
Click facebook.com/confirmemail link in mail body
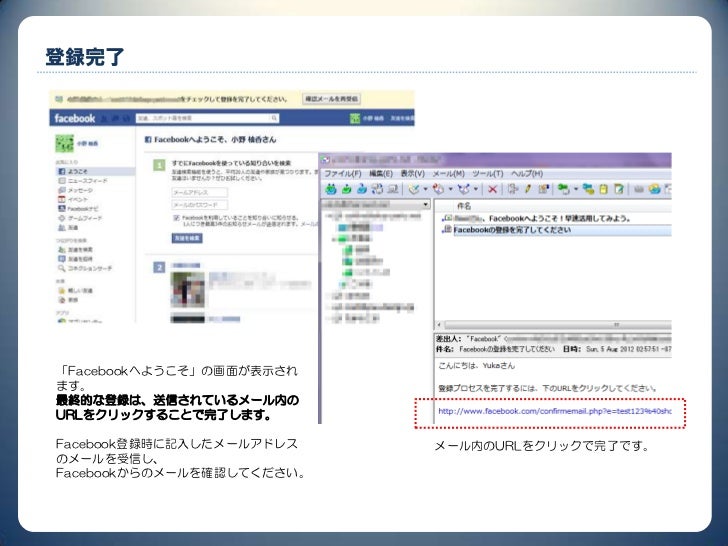coord(554,411)
